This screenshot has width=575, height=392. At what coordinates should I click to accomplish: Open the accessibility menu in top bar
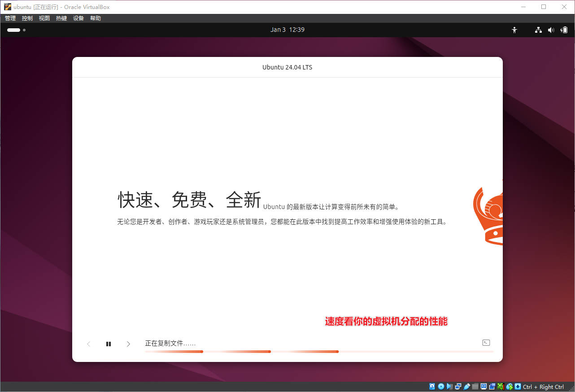tap(514, 30)
